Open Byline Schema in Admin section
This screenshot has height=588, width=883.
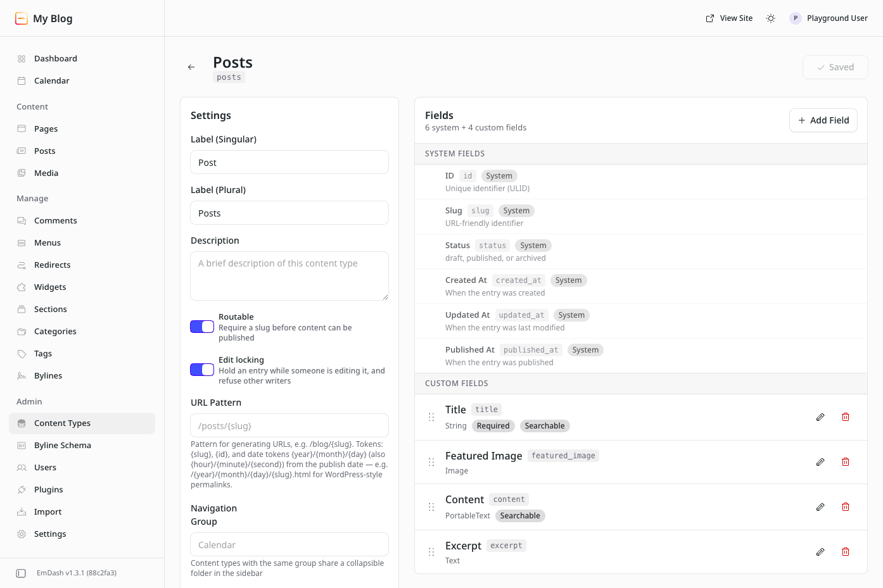point(82,446)
